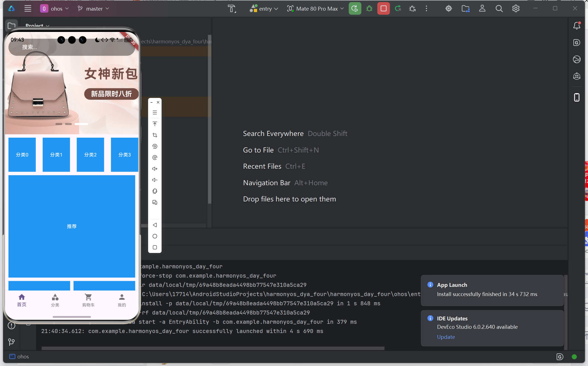Click the green Debug bug icon
Screen dimensions: 588x366
[x=369, y=9]
